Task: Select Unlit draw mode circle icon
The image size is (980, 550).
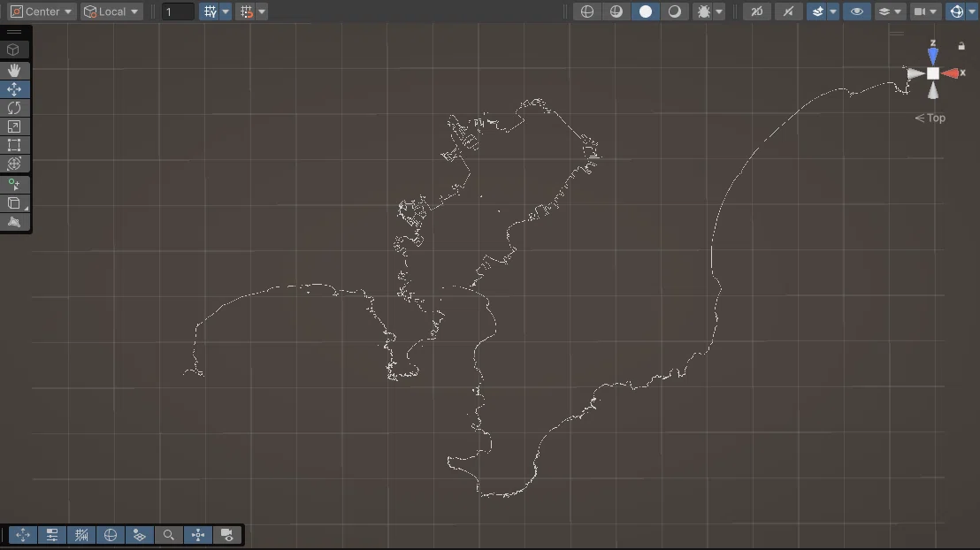Action: (x=674, y=11)
